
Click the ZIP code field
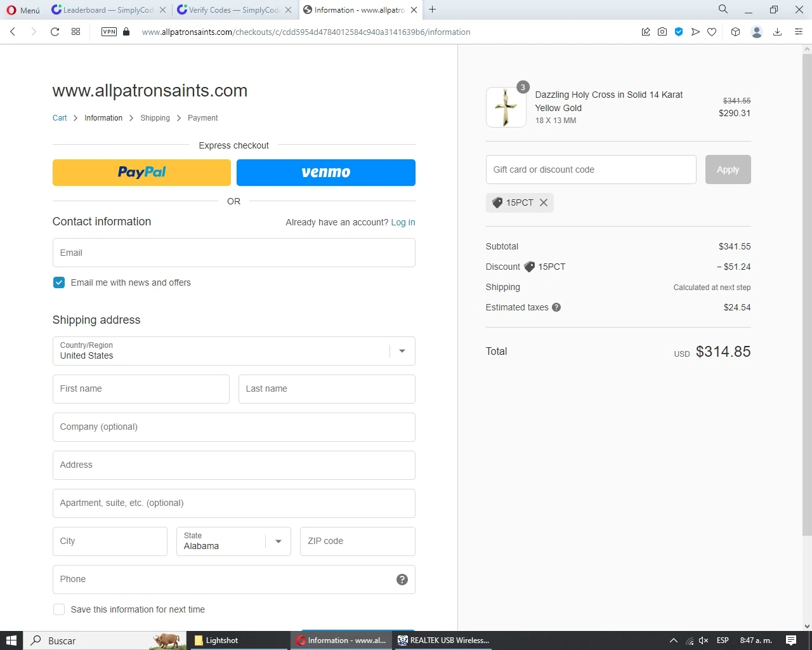click(358, 541)
